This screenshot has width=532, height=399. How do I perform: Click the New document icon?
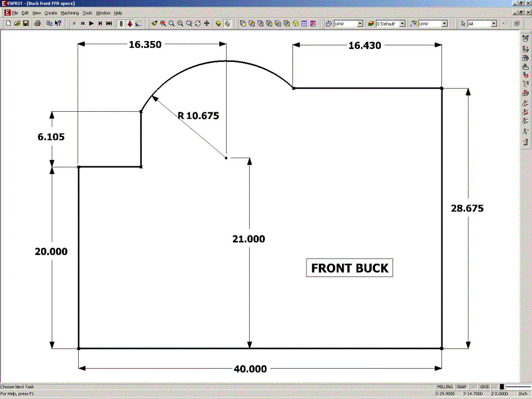8,24
